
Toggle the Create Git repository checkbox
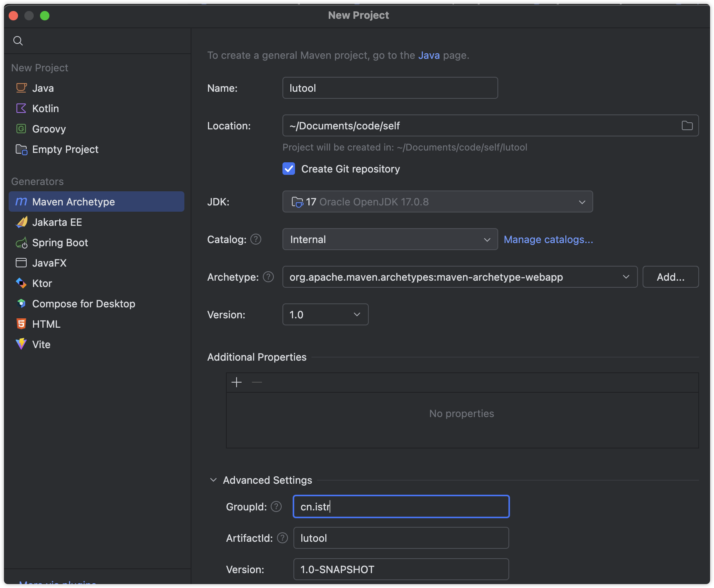[x=289, y=169]
